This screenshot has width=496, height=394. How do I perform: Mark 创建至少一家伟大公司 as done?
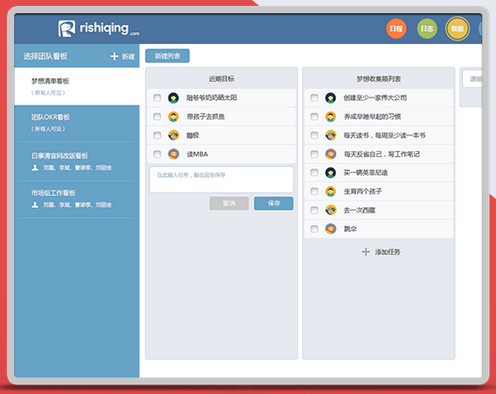[x=314, y=98]
